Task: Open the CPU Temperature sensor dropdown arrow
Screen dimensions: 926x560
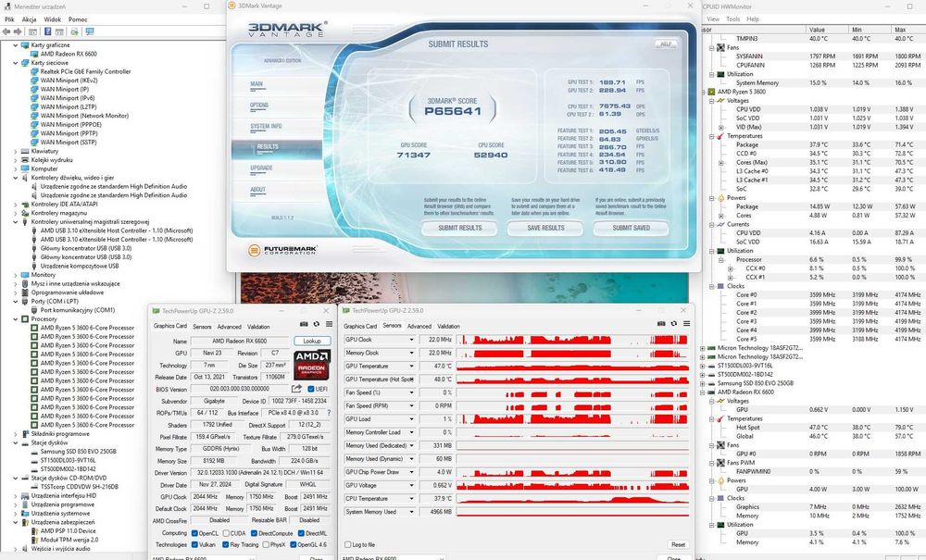Action: coord(412,499)
